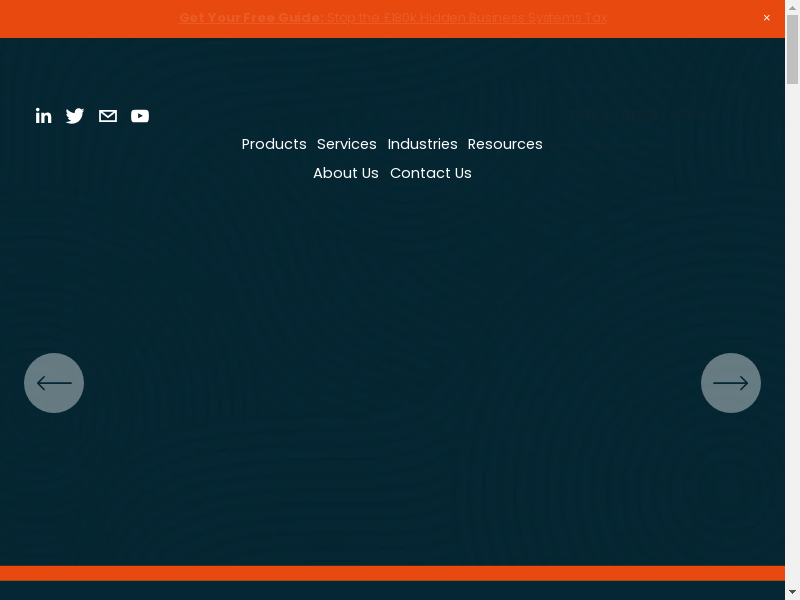800x600 pixels.
Task: Open the YouTube channel icon
Action: tap(140, 116)
